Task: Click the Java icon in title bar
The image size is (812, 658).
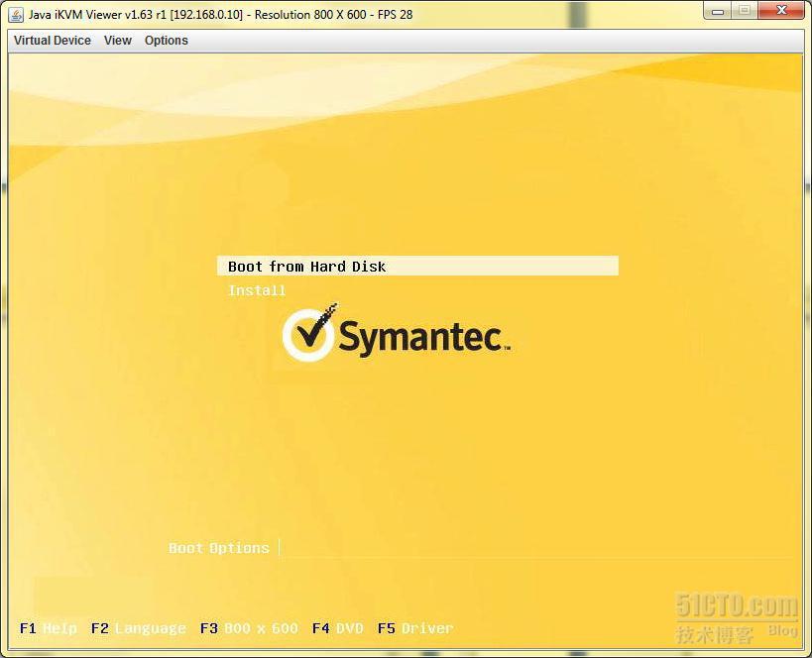Action: tap(16, 15)
